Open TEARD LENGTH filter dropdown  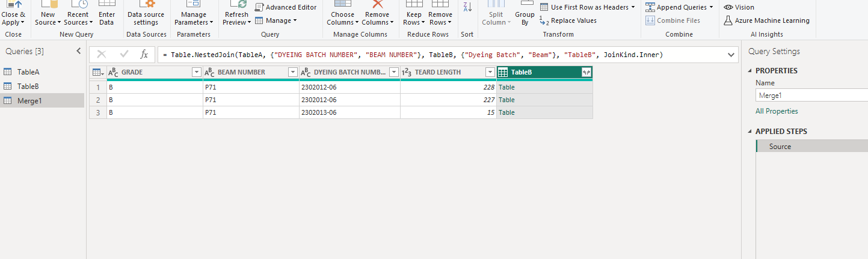(x=490, y=72)
